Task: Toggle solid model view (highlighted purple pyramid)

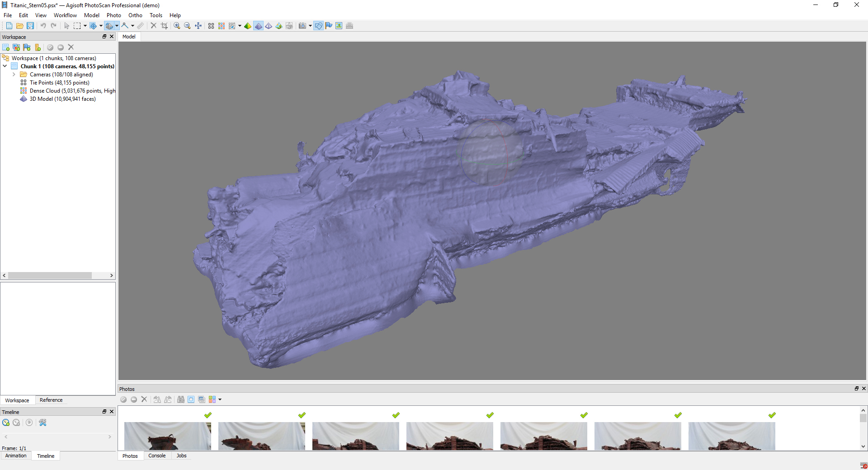Action: coord(258,26)
